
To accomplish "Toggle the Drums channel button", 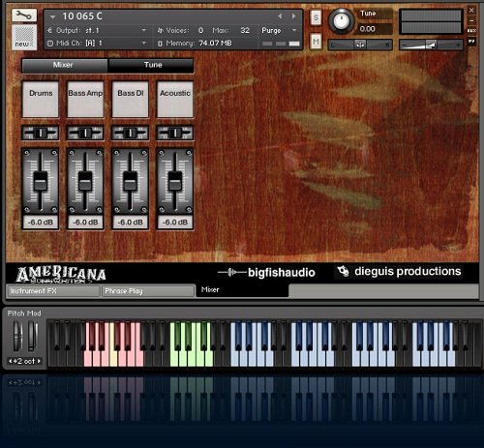I will [x=41, y=100].
